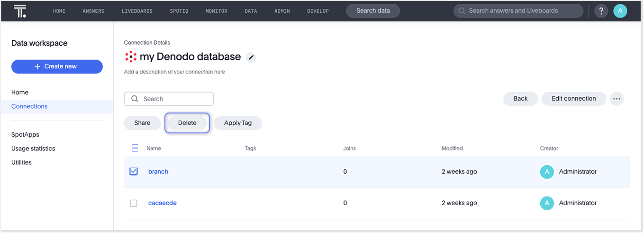Viewport: 644px width, 235px height.
Task: Sort by the Modified column header
Action: 452,149
